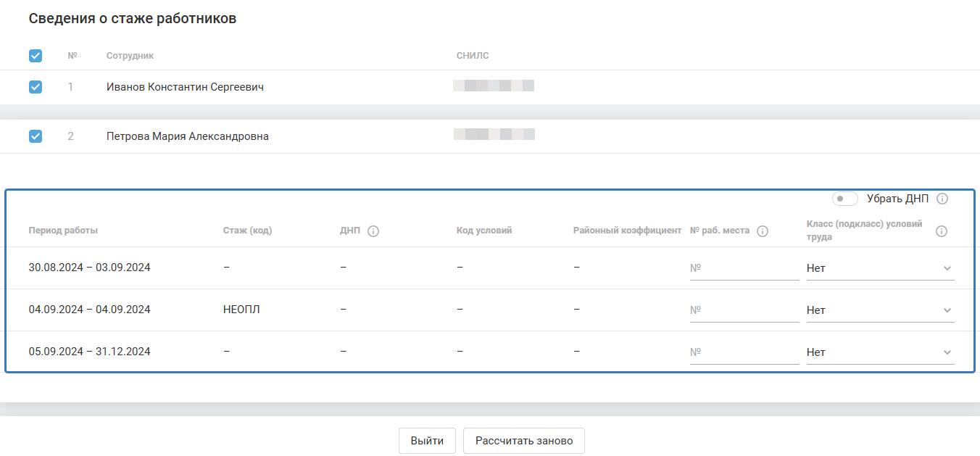Click info icon beside ДНП column header
Screen dimensions: 980x456
click(x=373, y=231)
